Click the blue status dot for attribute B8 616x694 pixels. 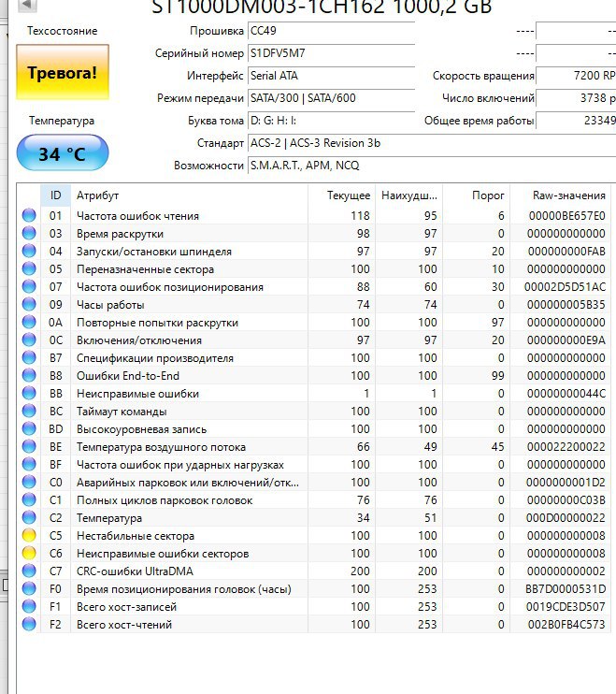pyautogui.click(x=29, y=375)
